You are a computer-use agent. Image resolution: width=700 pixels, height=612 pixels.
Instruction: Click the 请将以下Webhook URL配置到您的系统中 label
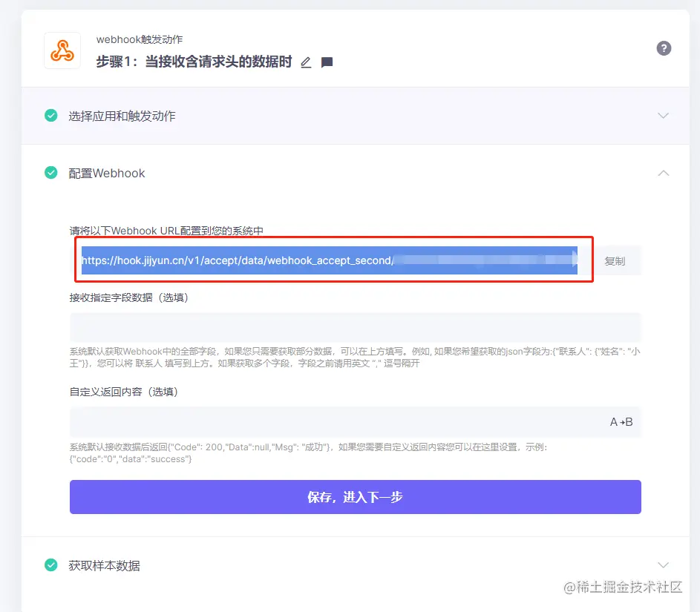(x=166, y=231)
